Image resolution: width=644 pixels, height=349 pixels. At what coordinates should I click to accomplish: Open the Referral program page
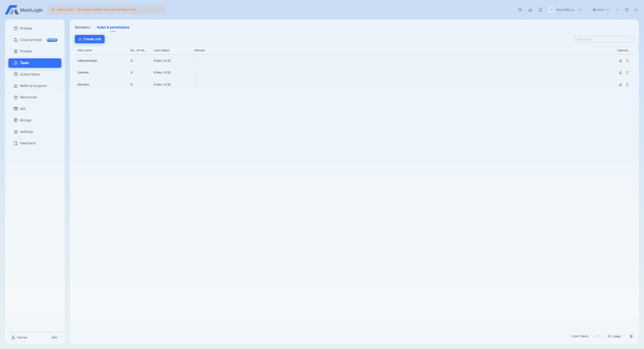pos(33,86)
